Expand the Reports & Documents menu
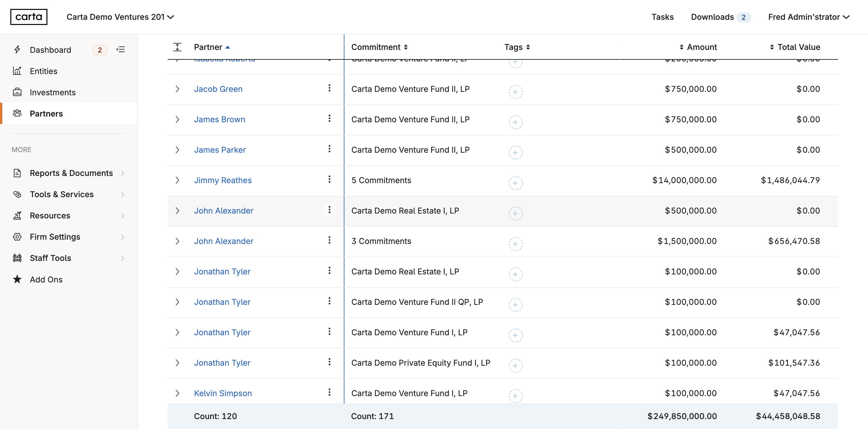The image size is (868, 430). (x=69, y=173)
